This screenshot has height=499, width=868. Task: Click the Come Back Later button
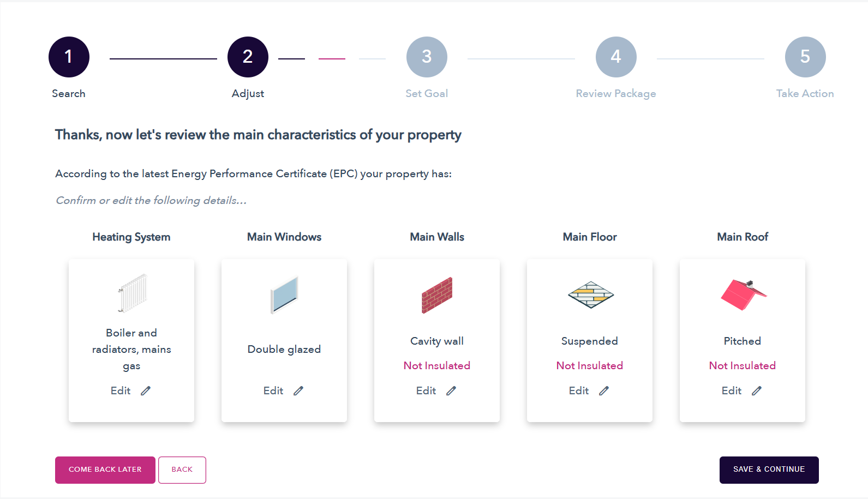(x=105, y=470)
